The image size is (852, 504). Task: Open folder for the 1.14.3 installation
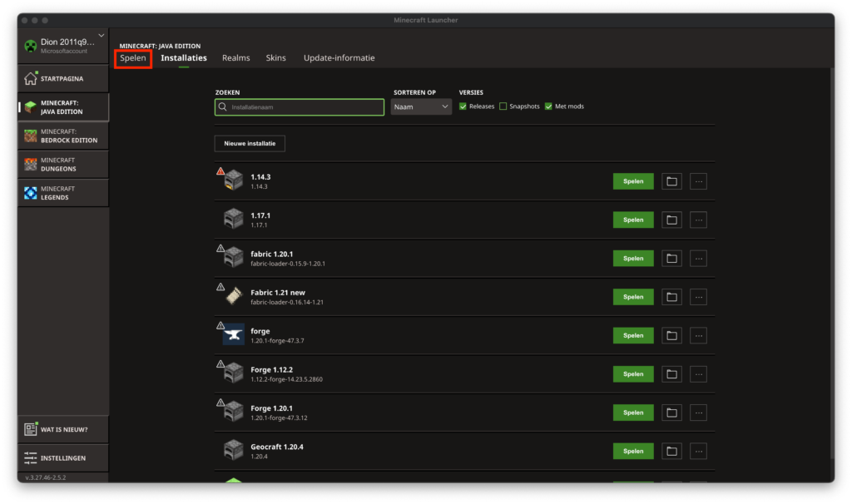[x=671, y=181]
